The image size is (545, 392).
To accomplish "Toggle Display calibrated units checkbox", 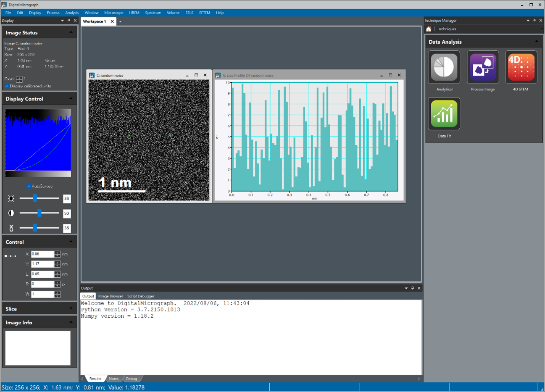I will 7,86.
